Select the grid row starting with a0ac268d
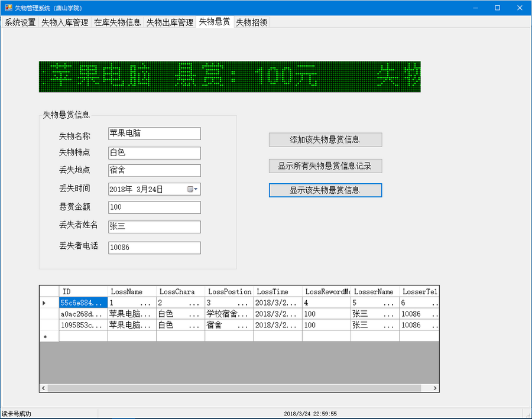Screen dimensions: 532x419 coord(83,314)
